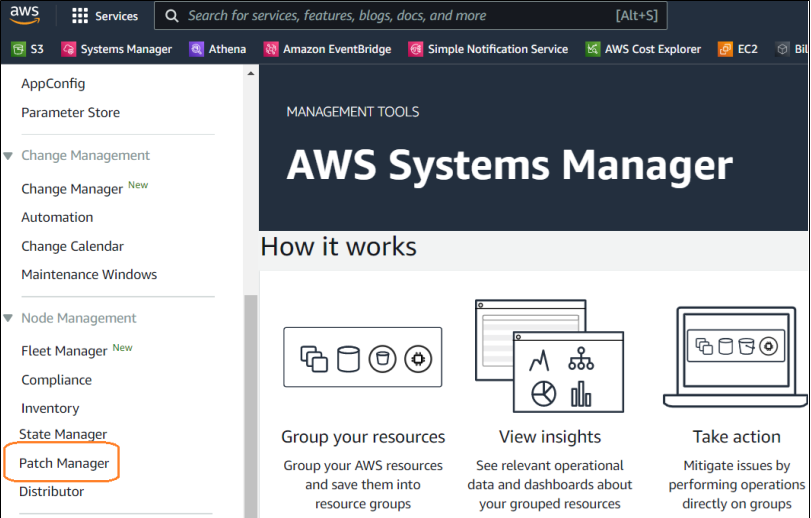Open Change Manager
The width and height of the screenshot is (811, 518).
point(72,189)
